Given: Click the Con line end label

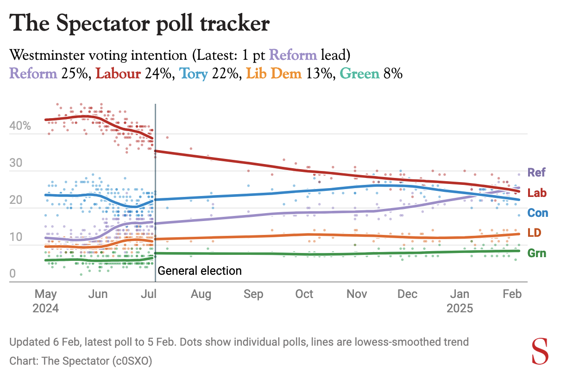Looking at the screenshot, I should [x=538, y=213].
